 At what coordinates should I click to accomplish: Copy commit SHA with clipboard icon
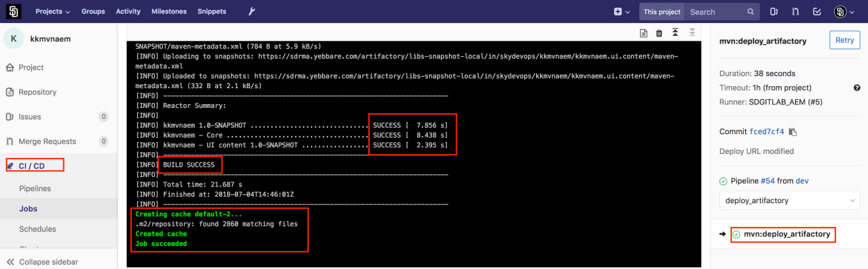coord(793,132)
